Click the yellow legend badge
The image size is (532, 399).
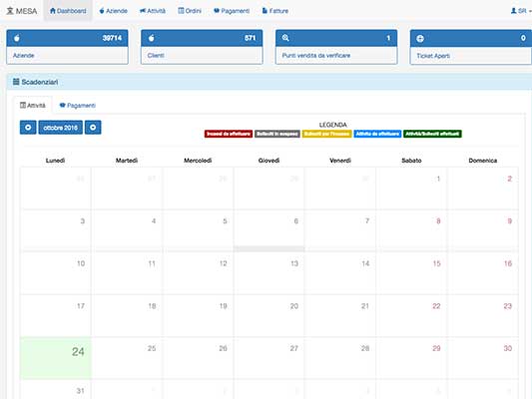[326, 134]
